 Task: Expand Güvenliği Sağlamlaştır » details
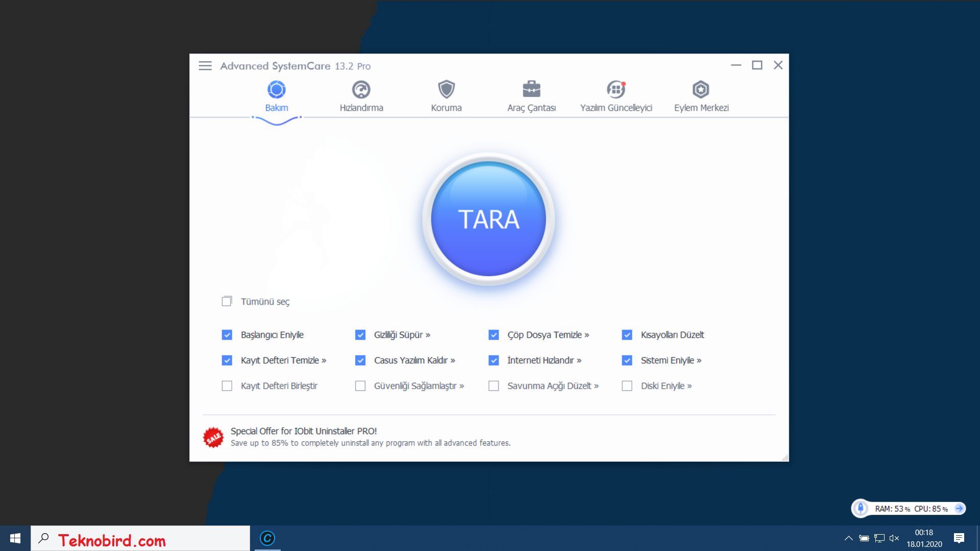point(461,386)
